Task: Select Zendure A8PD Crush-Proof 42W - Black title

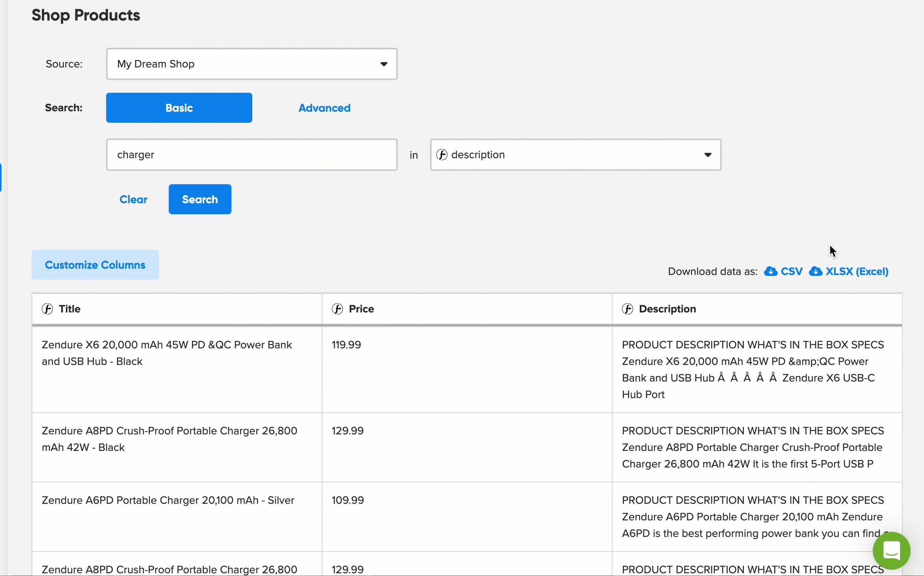Action: click(x=170, y=439)
